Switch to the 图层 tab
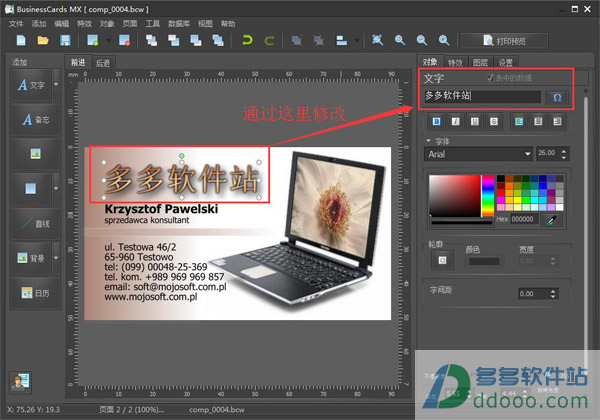Screen dimensions: 600x420 pos(480,63)
